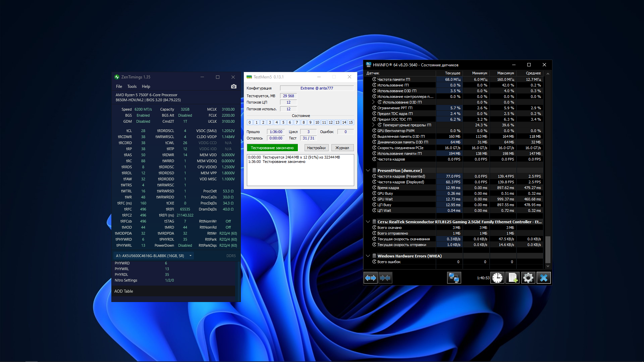Click CPU thread state box 7
This screenshot has width=644, height=362.
[x=297, y=122]
